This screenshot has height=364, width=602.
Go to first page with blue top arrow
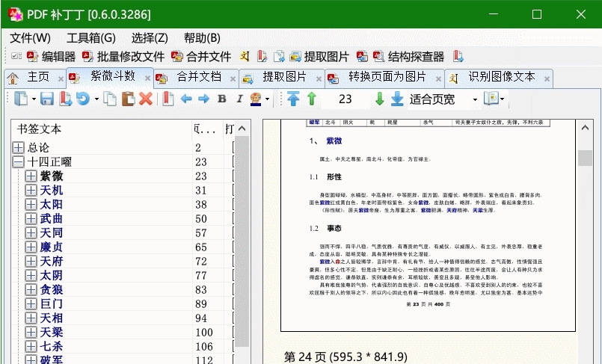coord(293,99)
